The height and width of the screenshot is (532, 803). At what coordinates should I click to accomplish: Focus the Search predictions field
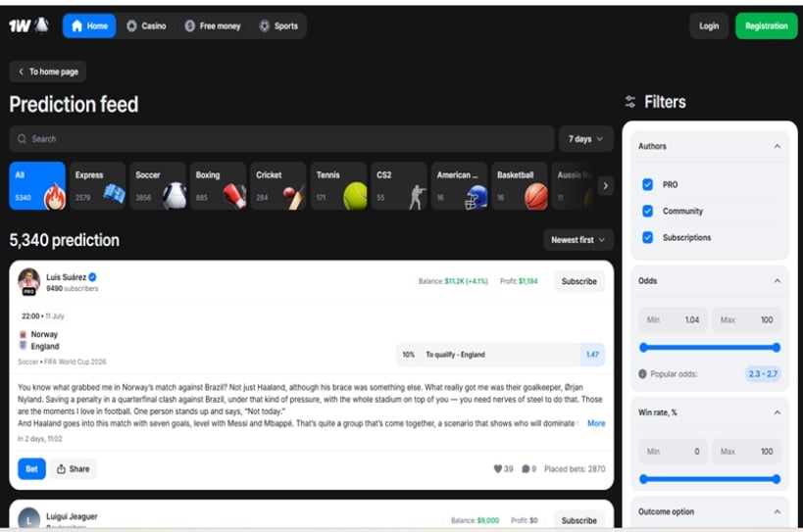[x=281, y=138]
